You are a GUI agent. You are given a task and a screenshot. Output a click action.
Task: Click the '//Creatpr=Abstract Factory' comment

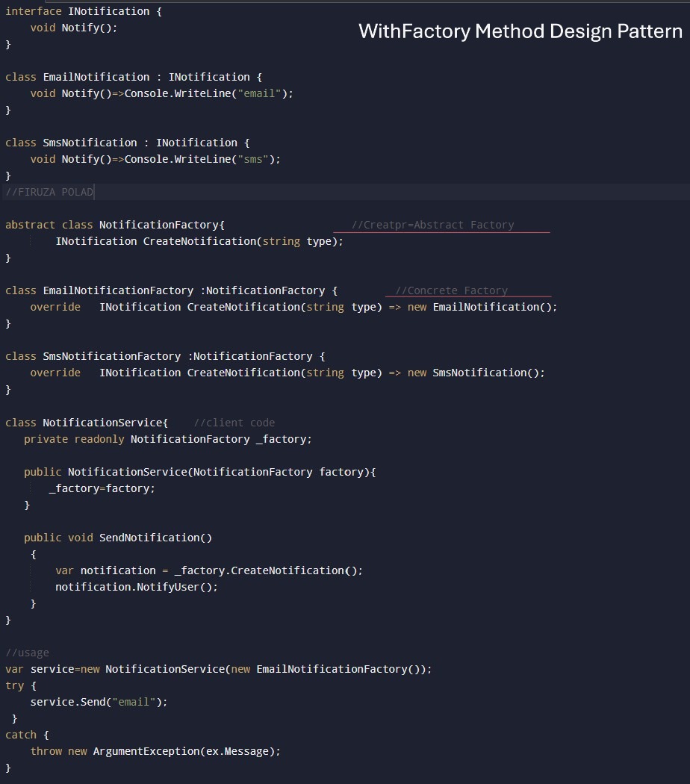coord(432,225)
